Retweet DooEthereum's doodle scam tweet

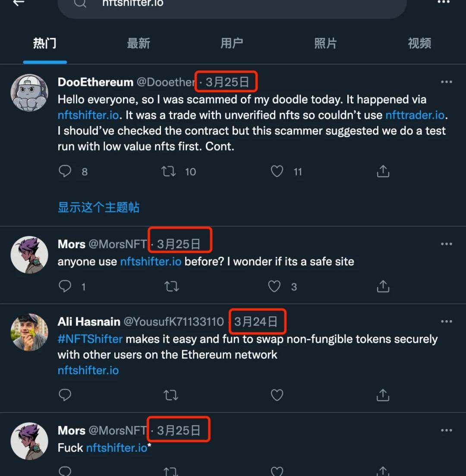pos(168,171)
